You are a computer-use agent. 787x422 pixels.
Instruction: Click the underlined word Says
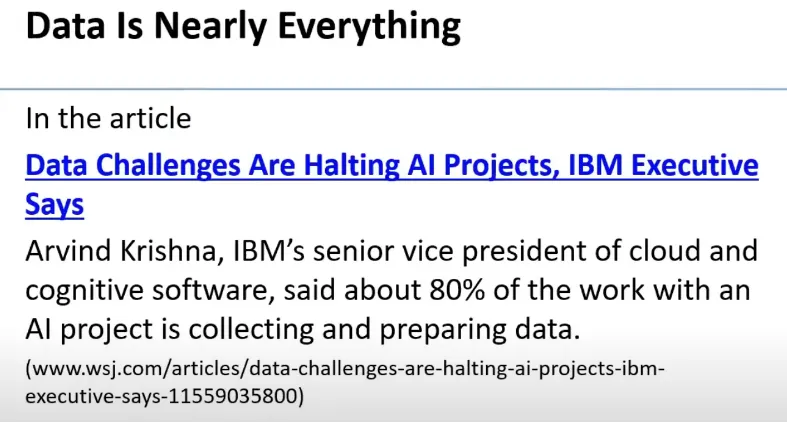pos(55,205)
